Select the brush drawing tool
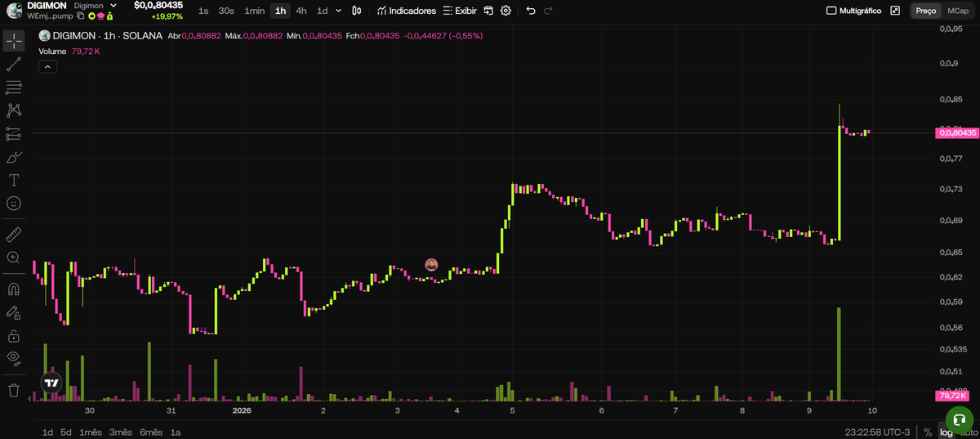The height and width of the screenshot is (439, 980). pyautogui.click(x=14, y=157)
